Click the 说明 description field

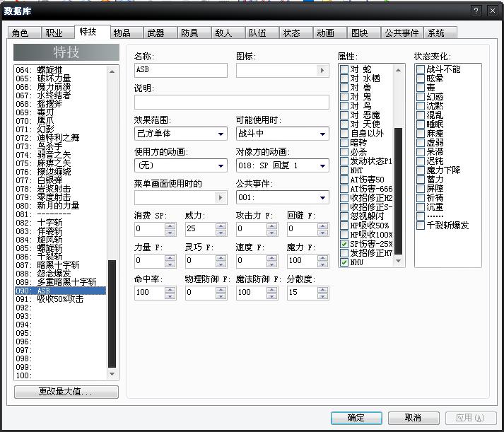(x=231, y=103)
